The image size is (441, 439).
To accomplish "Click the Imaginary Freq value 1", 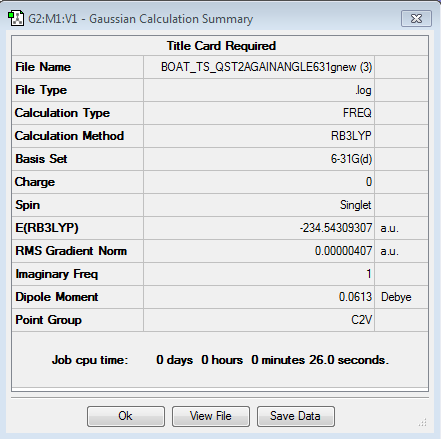I will (369, 274).
